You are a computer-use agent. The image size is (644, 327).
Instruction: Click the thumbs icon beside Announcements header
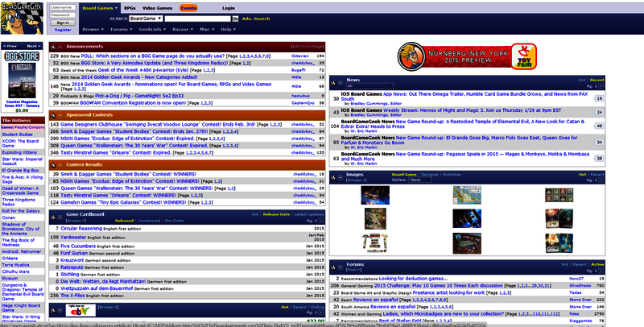click(x=54, y=47)
